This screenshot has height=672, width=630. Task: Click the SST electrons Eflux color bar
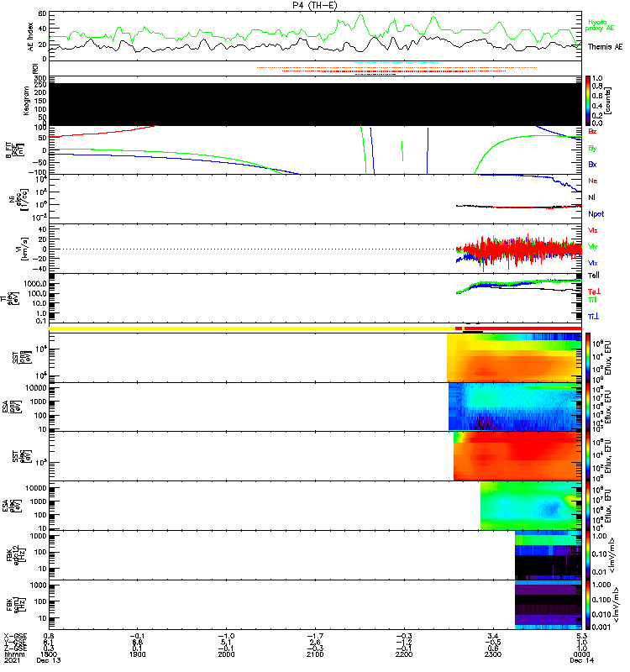(x=588, y=456)
